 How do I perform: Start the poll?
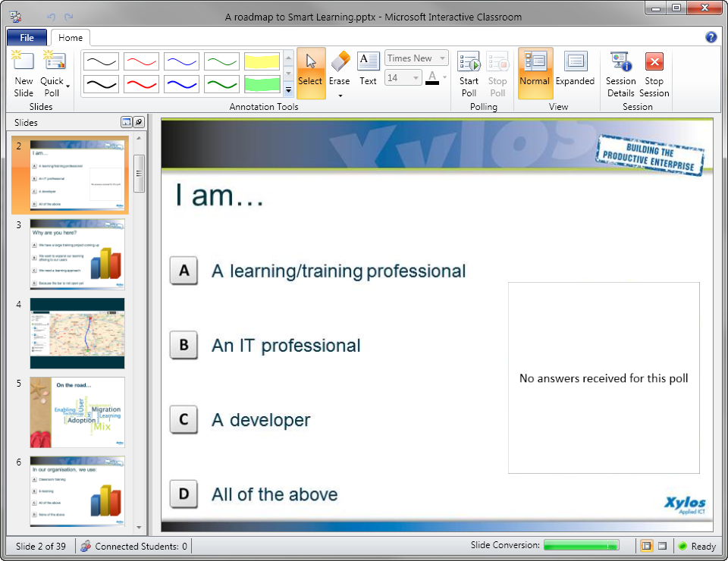coord(469,74)
